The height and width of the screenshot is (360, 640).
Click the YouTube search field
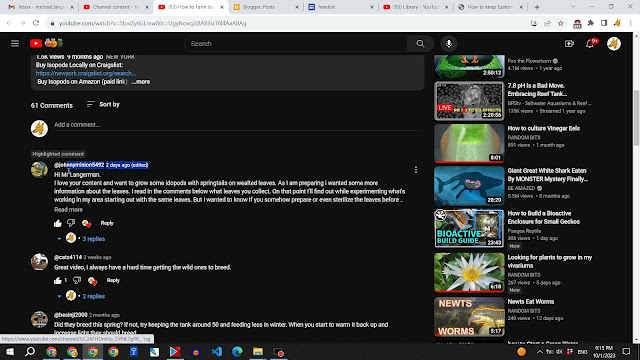tap(296, 44)
